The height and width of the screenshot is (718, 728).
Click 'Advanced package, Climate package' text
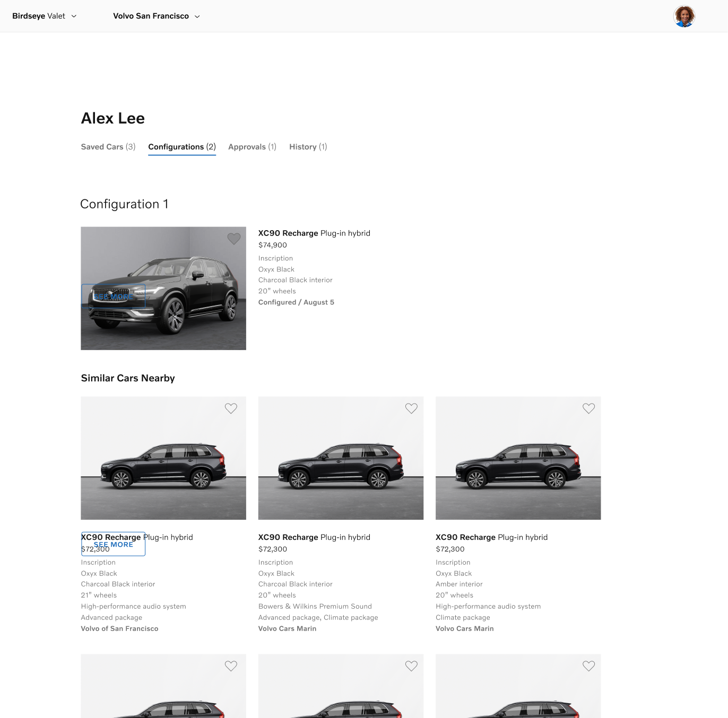[x=318, y=617]
